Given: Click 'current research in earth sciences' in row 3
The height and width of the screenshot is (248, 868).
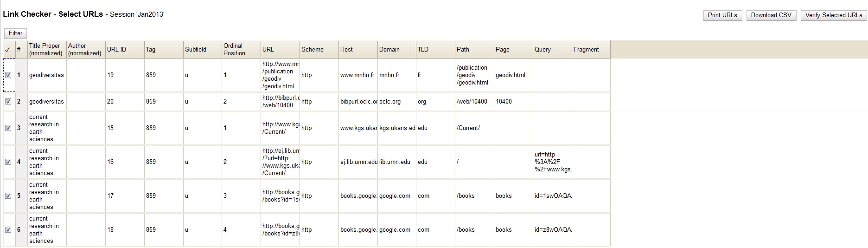Looking at the screenshot, I should click(x=47, y=128).
